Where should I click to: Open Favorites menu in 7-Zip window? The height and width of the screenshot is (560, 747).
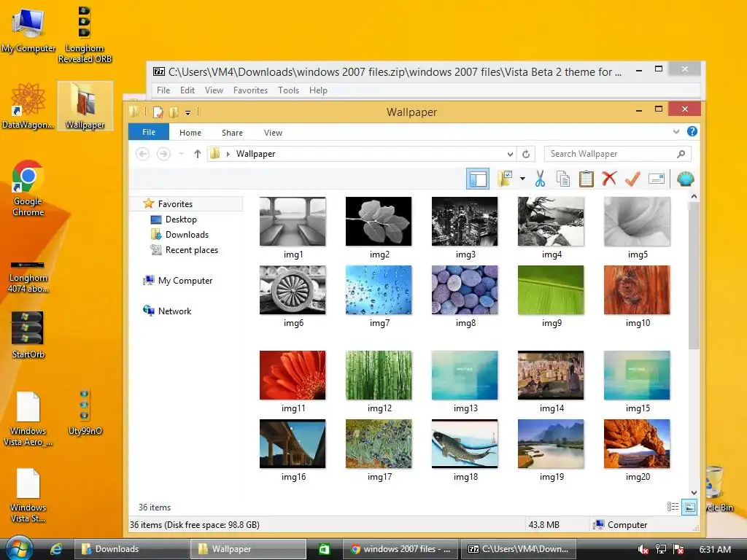tap(251, 90)
